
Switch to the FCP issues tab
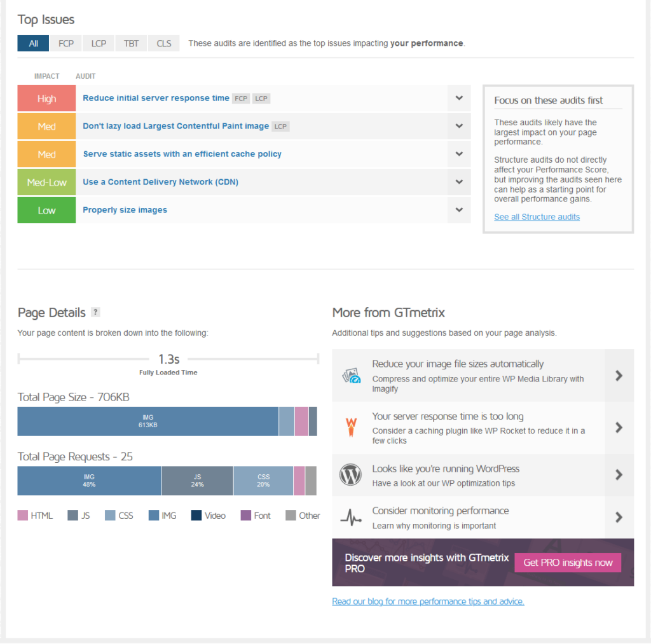66,43
